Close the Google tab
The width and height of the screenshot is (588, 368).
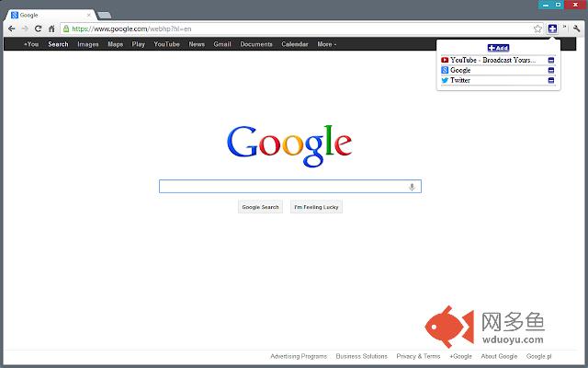pos(89,15)
